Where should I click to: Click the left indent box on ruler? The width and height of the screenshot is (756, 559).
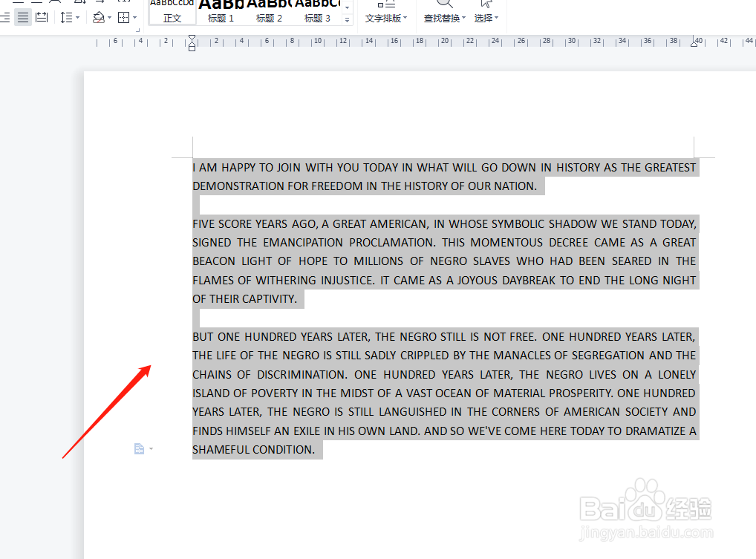192,48
